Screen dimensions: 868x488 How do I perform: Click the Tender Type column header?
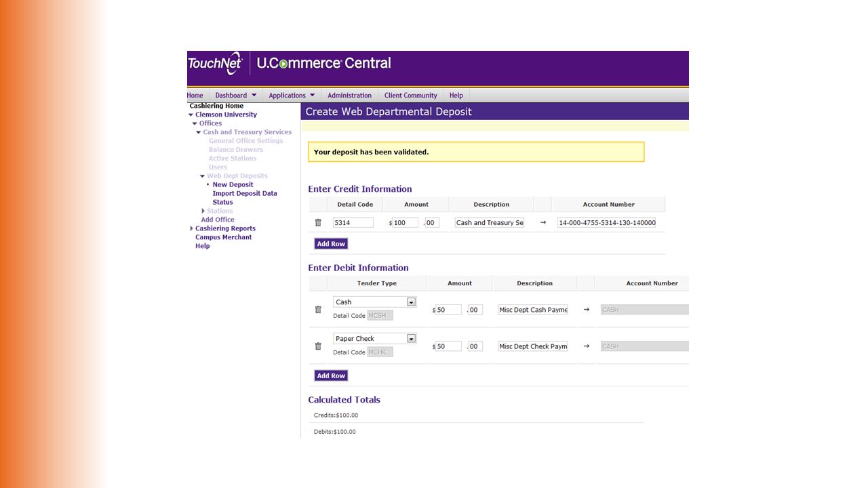(x=377, y=283)
